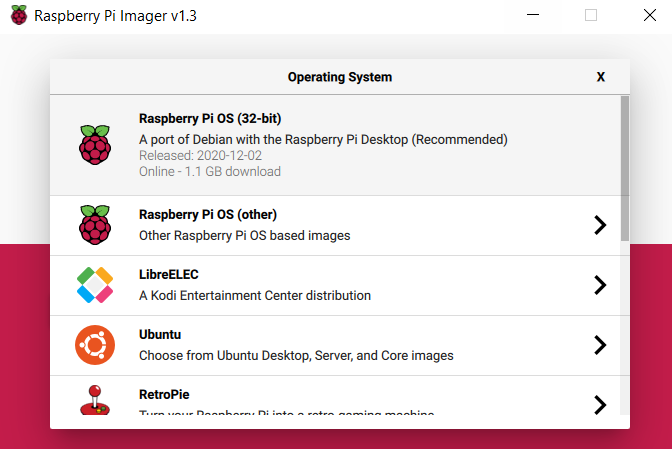Click 'Other Raspberry Pi OS based images' text

click(x=244, y=236)
